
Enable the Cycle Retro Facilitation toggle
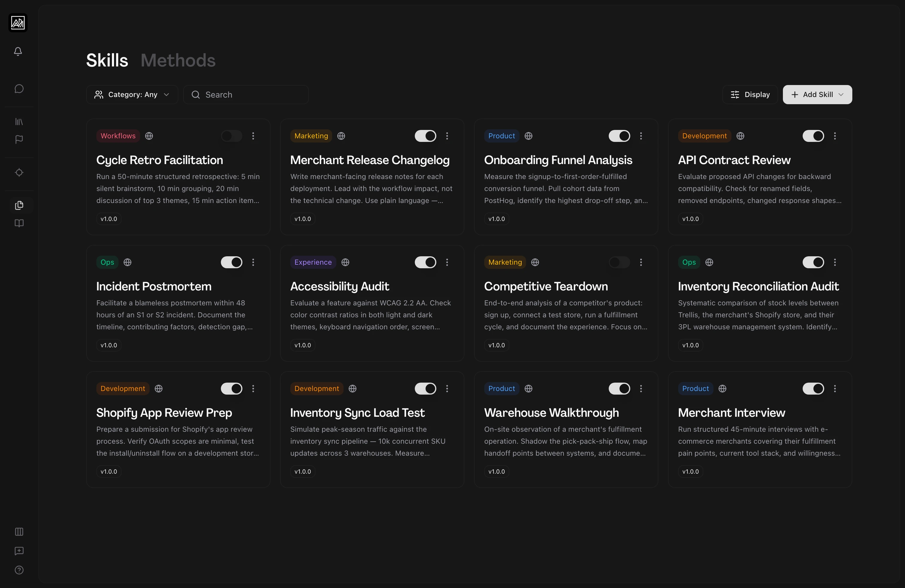coord(232,136)
